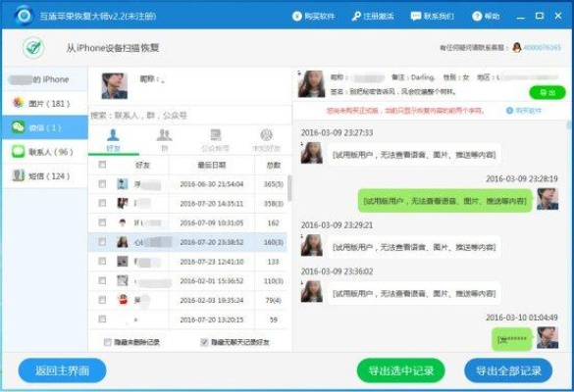Image resolution: width=574 pixels, height=392 pixels.
Task: Click the chat pane vertical scrollbar
Action: pos(569,125)
